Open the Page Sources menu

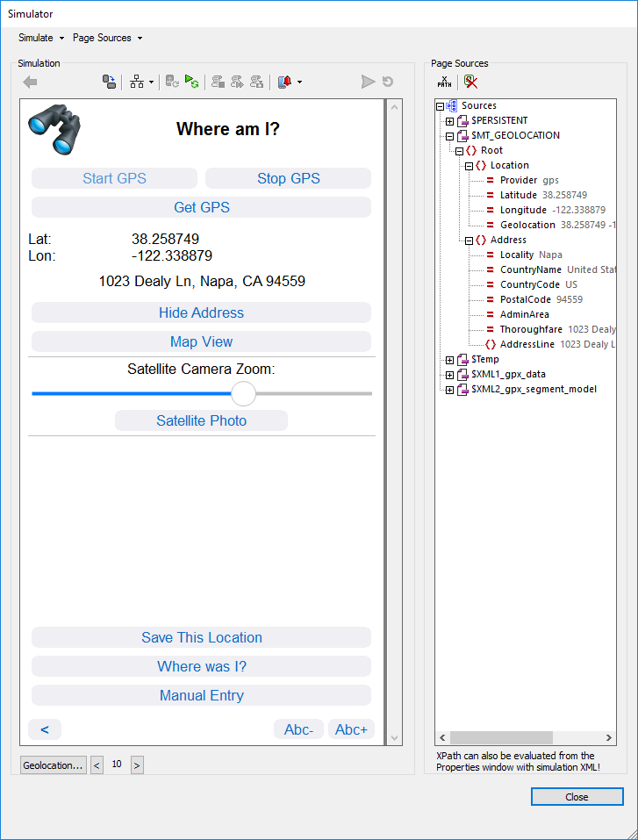coord(102,38)
